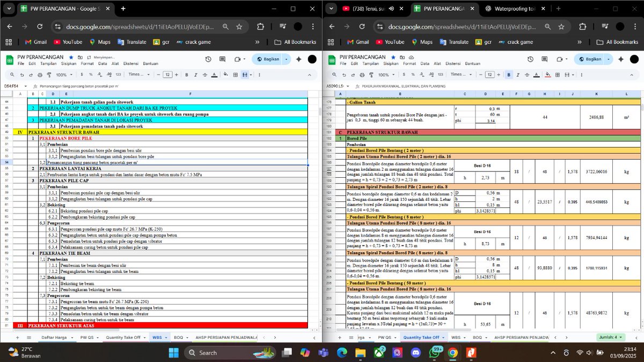Image resolution: width=644 pixels, height=362 pixels.
Task: Toggle italic in the left window toolbar
Action: (195, 75)
